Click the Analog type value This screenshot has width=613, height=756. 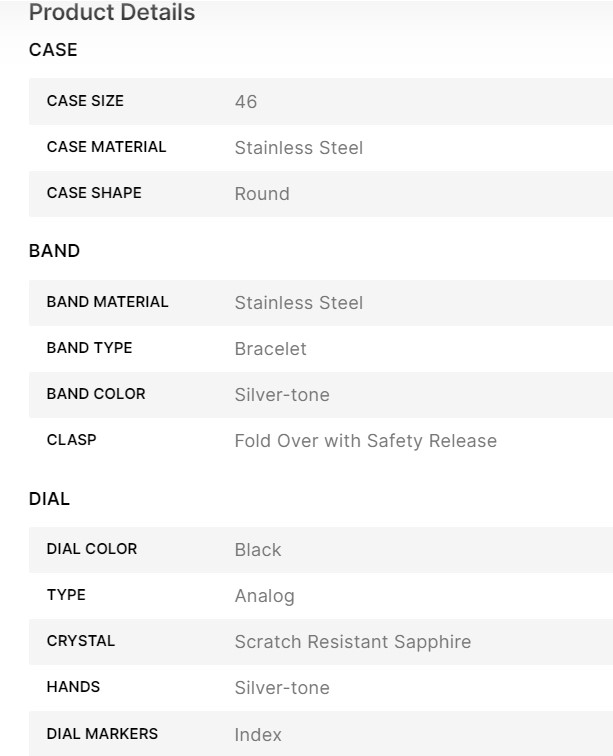(264, 596)
